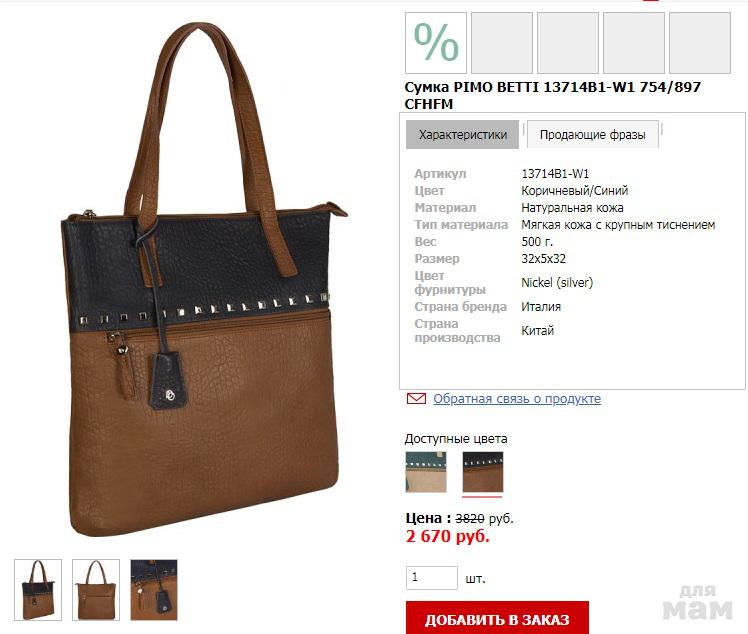Click the percent discount badge icon
748x634 pixels.
pos(436,43)
